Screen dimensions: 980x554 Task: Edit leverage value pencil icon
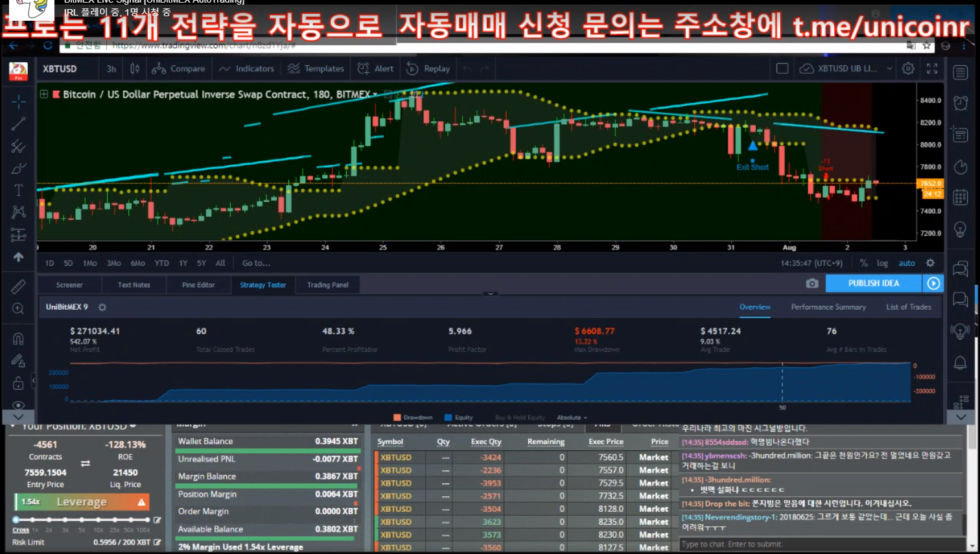pyautogui.click(x=157, y=520)
